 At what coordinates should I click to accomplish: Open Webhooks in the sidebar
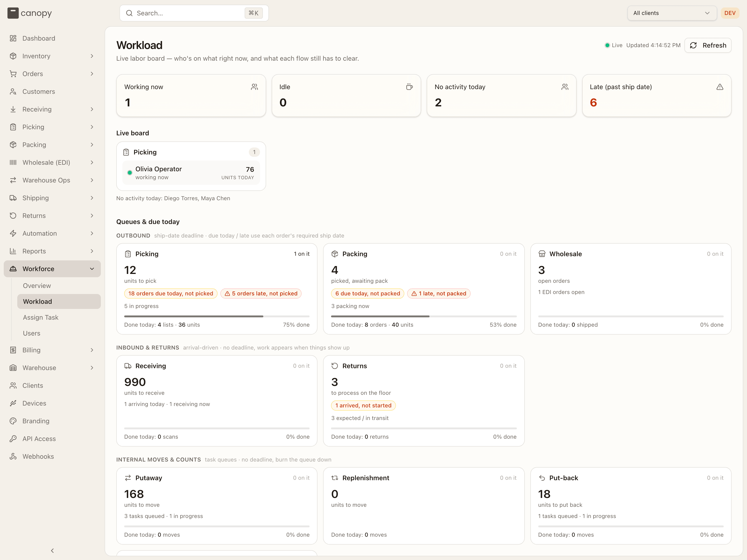coord(52,456)
